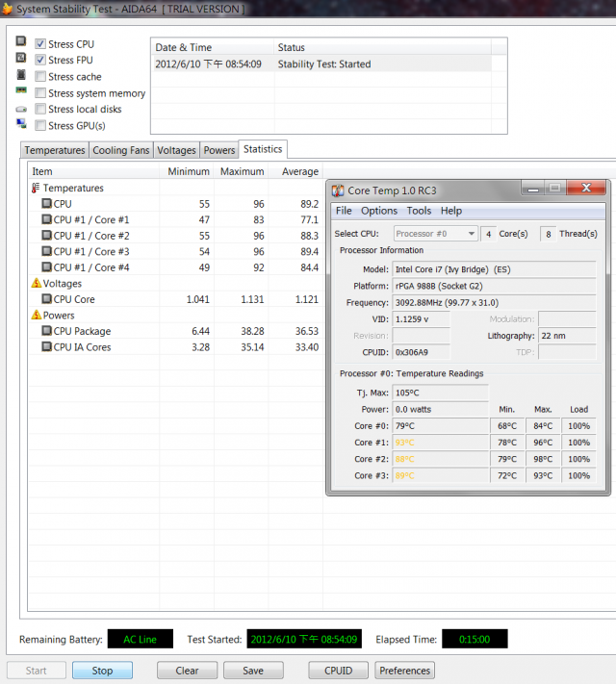Viewport: 616px width, 685px height.
Task: Click the chip icon for CPU #1 / Core #1
Action: [x=46, y=219]
